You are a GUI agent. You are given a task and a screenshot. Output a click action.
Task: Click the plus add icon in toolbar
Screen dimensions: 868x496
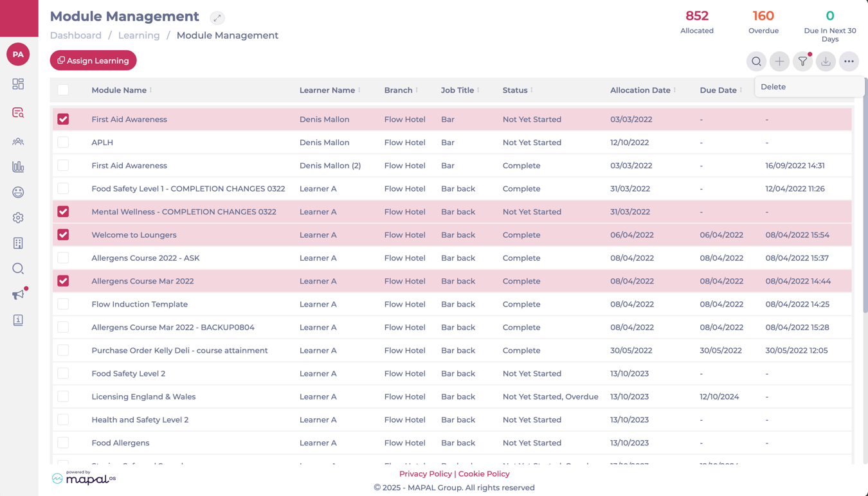click(779, 62)
